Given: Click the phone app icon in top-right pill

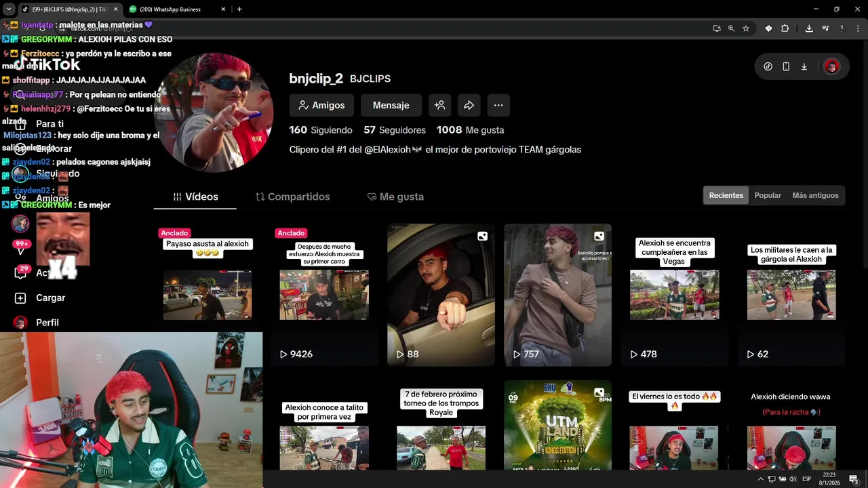Looking at the screenshot, I should 786,66.
